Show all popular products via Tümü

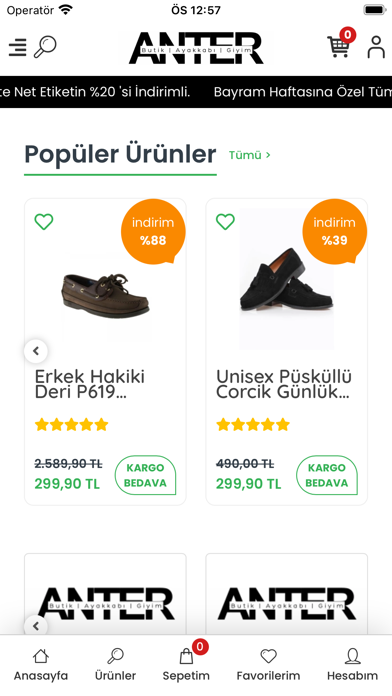(x=249, y=155)
